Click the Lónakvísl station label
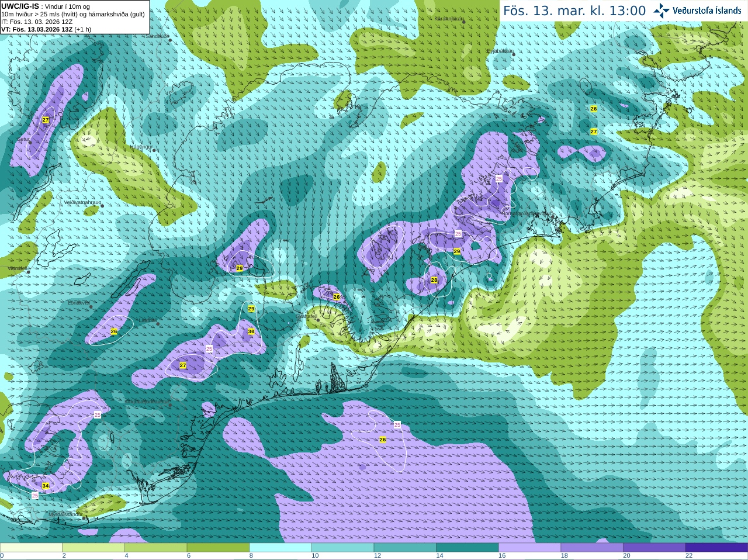748x560 pixels. [x=78, y=303]
